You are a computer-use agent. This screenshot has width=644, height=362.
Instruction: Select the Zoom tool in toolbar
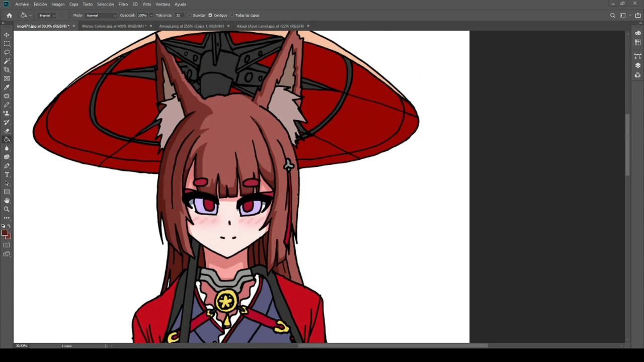(x=7, y=209)
